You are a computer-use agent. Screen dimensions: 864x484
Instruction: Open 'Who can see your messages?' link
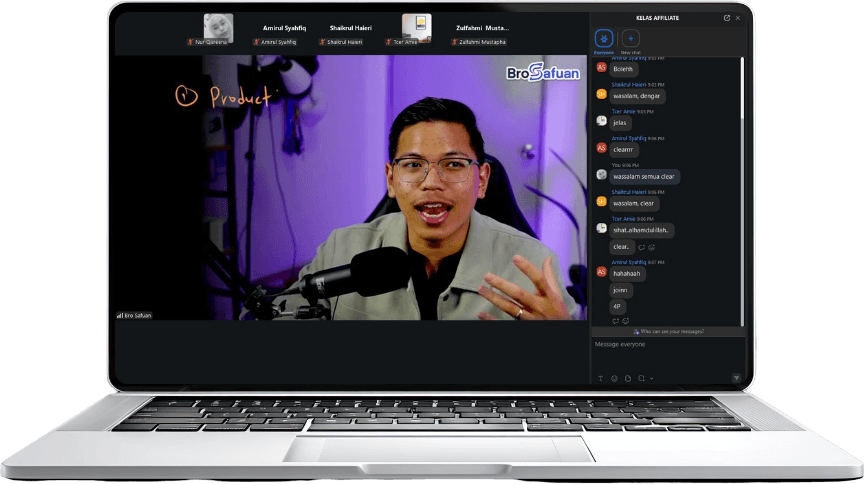pyautogui.click(x=669, y=331)
